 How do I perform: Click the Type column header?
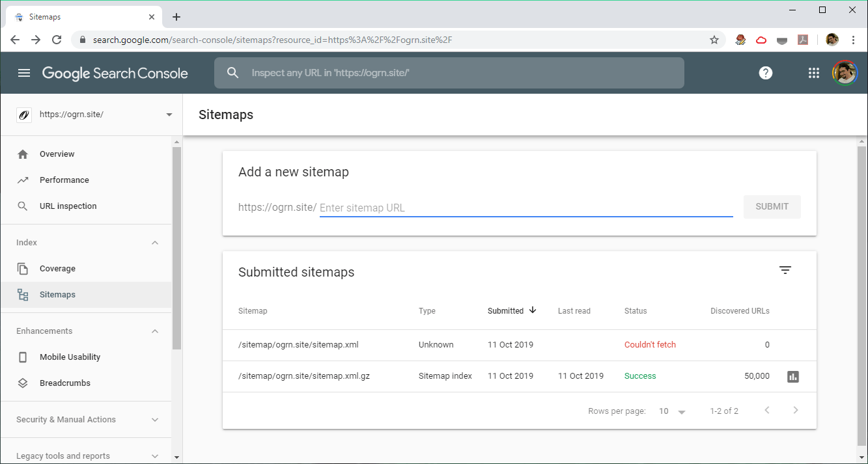[427, 311]
